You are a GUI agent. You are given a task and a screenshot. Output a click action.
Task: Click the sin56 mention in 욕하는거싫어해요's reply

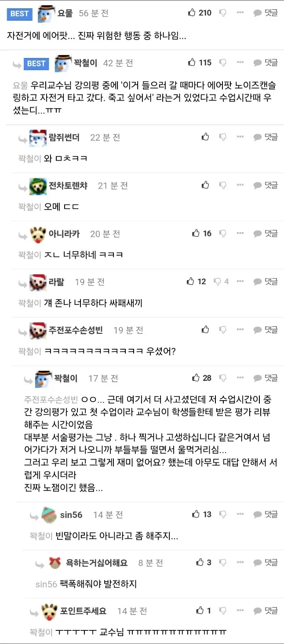[46, 584]
